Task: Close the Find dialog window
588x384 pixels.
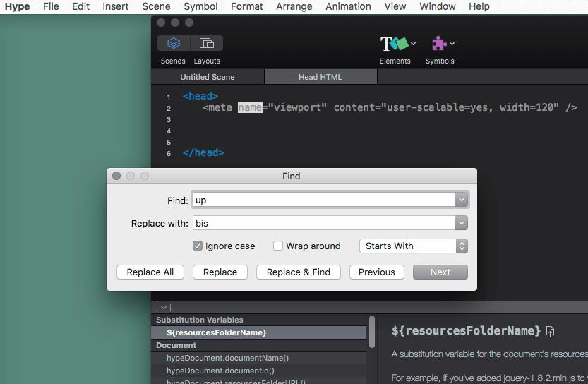Action: [116, 176]
